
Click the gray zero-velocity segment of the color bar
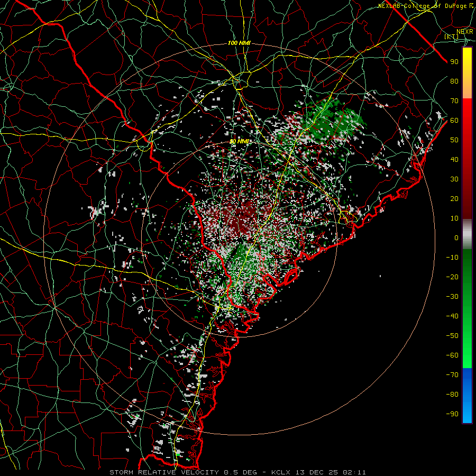467,234
